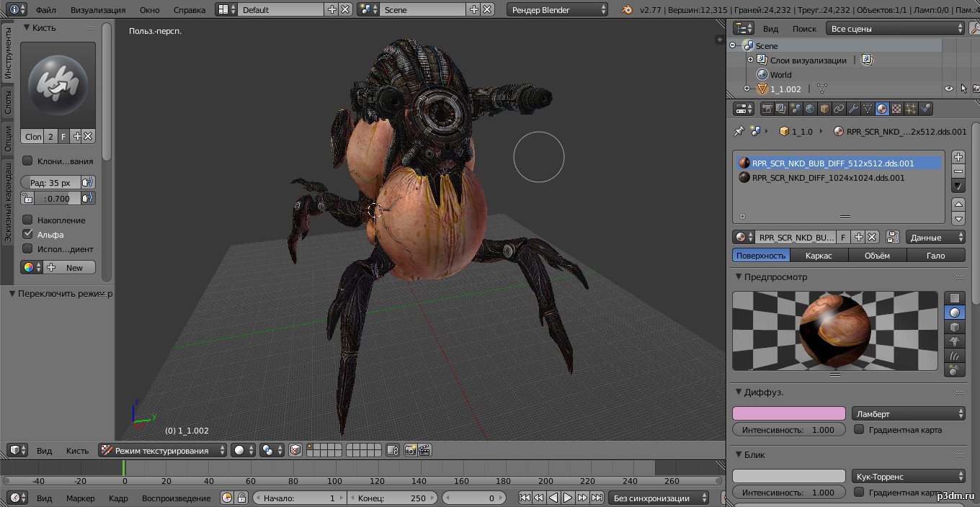Viewport: 980px width, 507px height.
Task: Open the World properties globe icon
Action: pyautogui.click(x=810, y=109)
